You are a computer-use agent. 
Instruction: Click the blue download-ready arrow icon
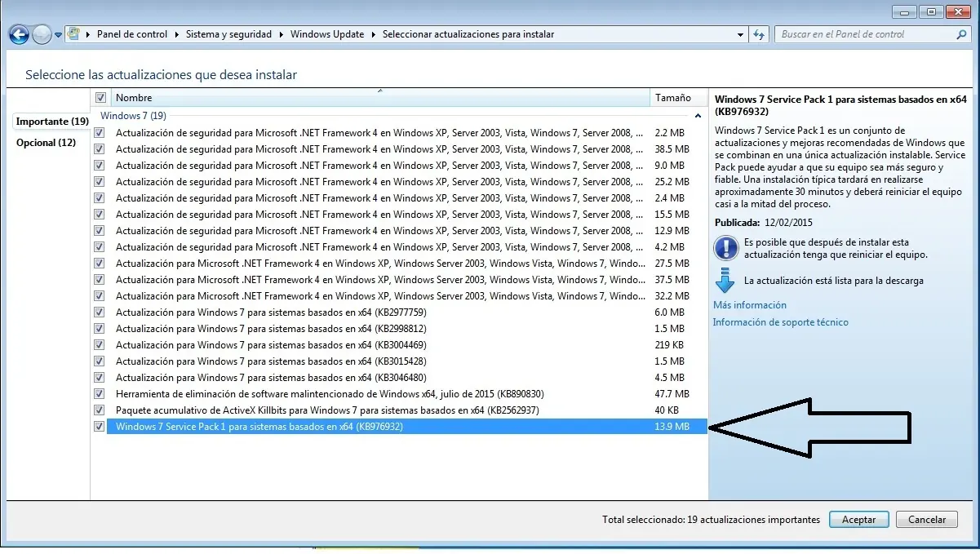tap(725, 280)
